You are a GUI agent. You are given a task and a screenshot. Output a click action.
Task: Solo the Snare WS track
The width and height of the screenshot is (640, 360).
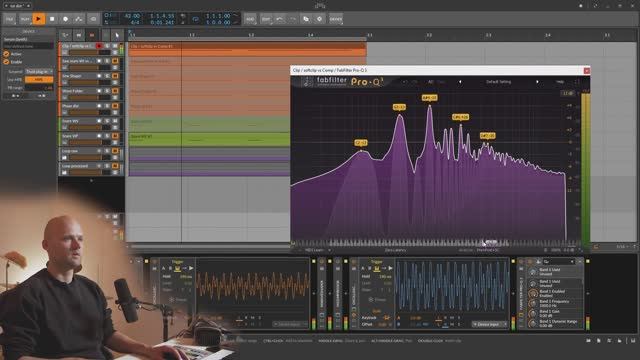tap(107, 121)
